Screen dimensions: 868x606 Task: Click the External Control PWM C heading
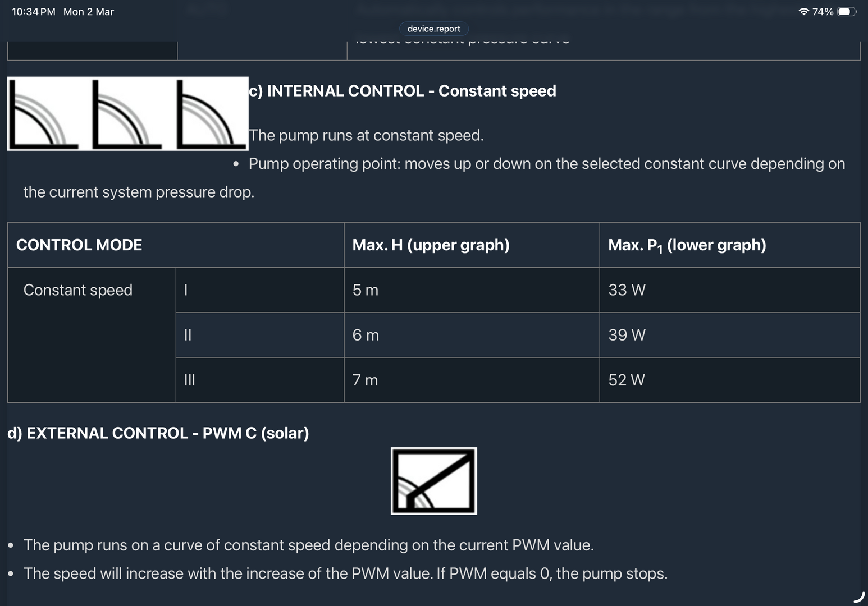pos(158,433)
